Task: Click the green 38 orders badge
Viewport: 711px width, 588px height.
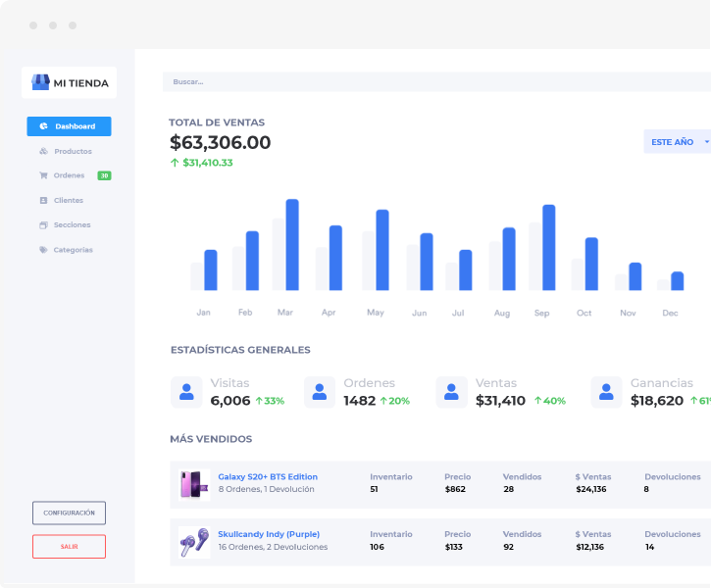Action: coord(104,175)
